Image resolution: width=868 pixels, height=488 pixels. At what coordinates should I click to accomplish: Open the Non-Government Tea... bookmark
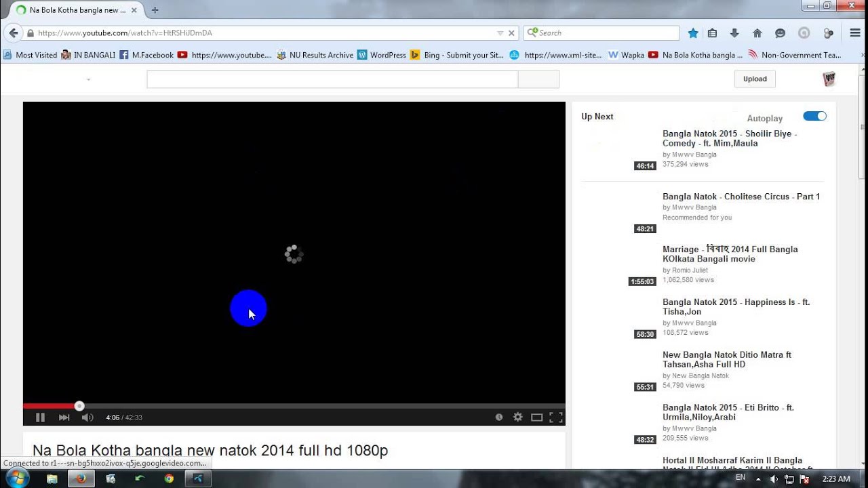tap(795, 55)
